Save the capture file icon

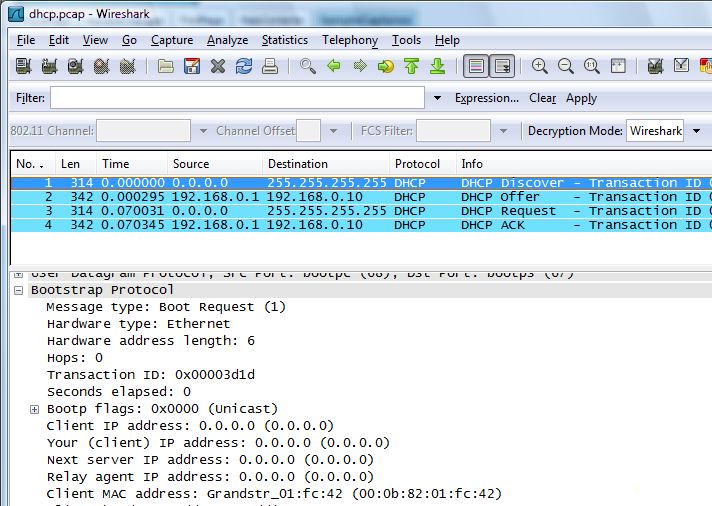[192, 66]
